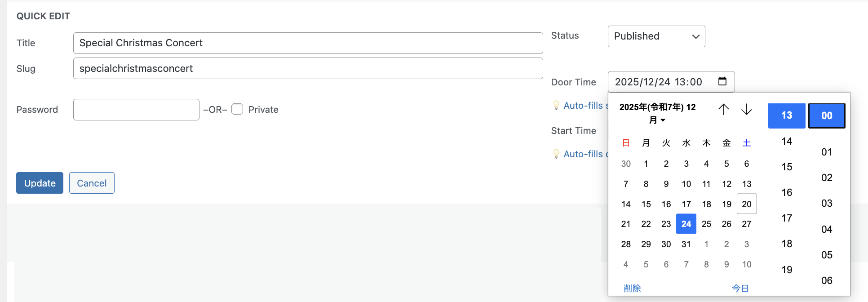868x302 pixels.
Task: Select December 25 in the calendar
Action: point(706,224)
